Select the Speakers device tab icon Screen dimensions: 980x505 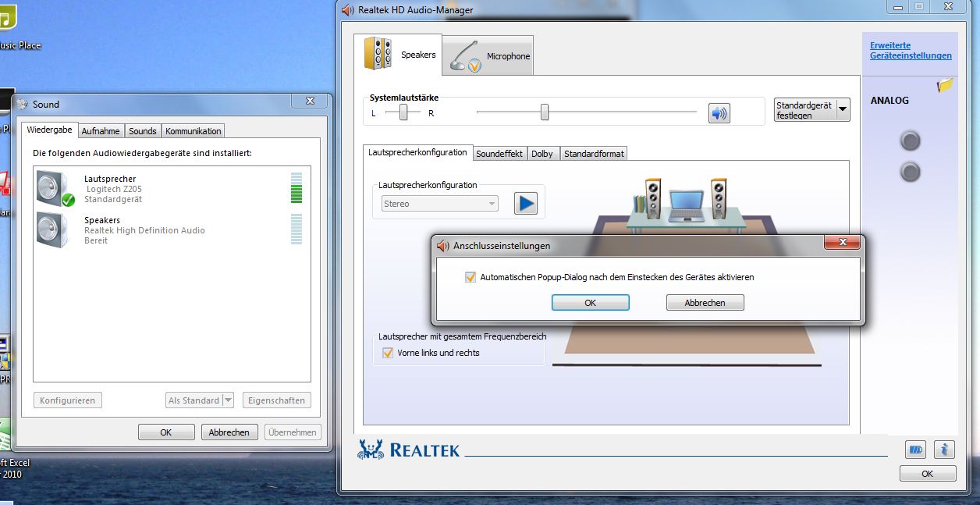pyautogui.click(x=378, y=54)
